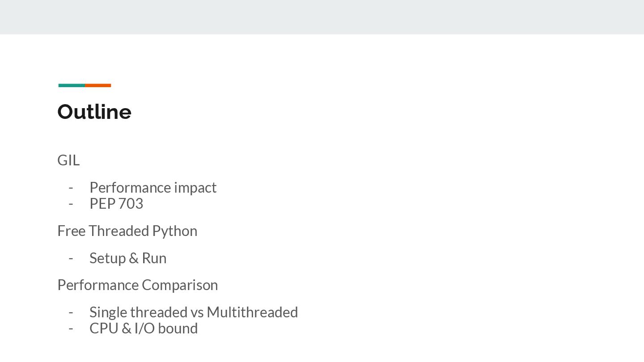644x362 pixels.
Task: Click the word "Multithreaded" in the last section
Action: pyautogui.click(x=252, y=312)
